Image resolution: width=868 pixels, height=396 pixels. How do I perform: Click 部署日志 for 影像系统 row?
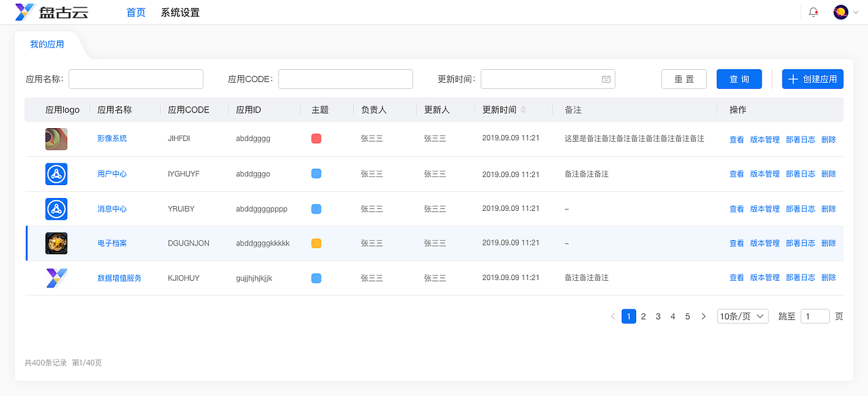pos(801,140)
